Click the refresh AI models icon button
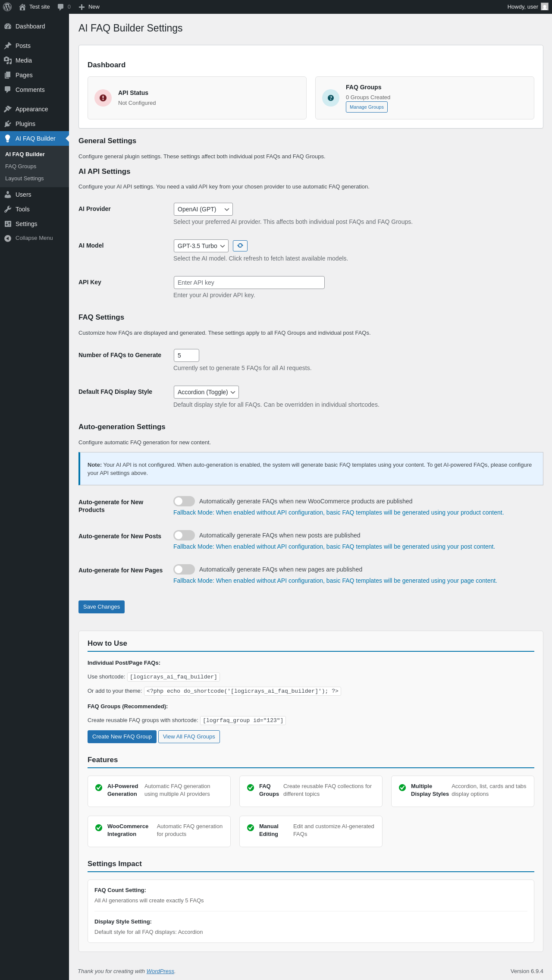Screen dimensions: 552x980 click(240, 245)
